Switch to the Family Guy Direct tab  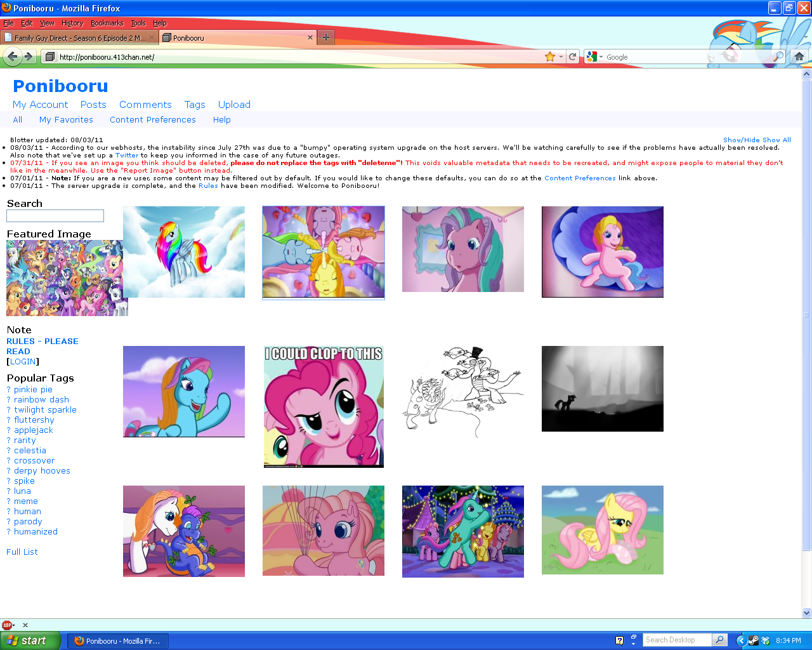(x=79, y=38)
